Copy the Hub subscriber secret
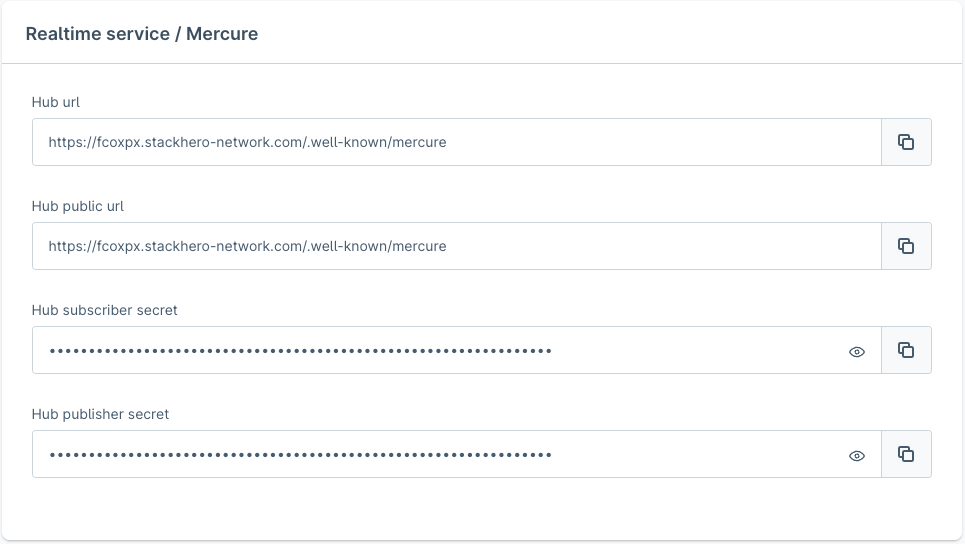The image size is (965, 544). point(906,350)
